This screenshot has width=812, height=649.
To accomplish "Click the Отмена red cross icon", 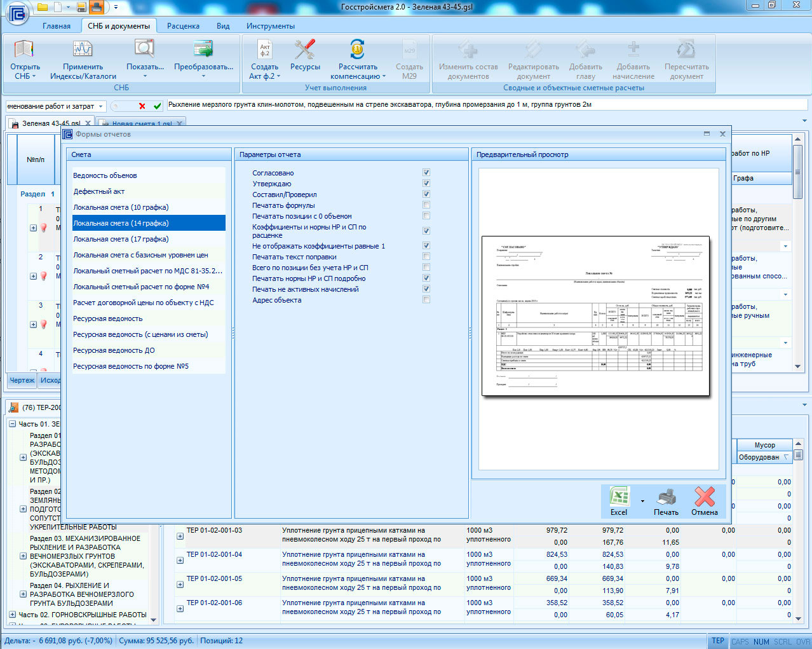I will click(704, 497).
